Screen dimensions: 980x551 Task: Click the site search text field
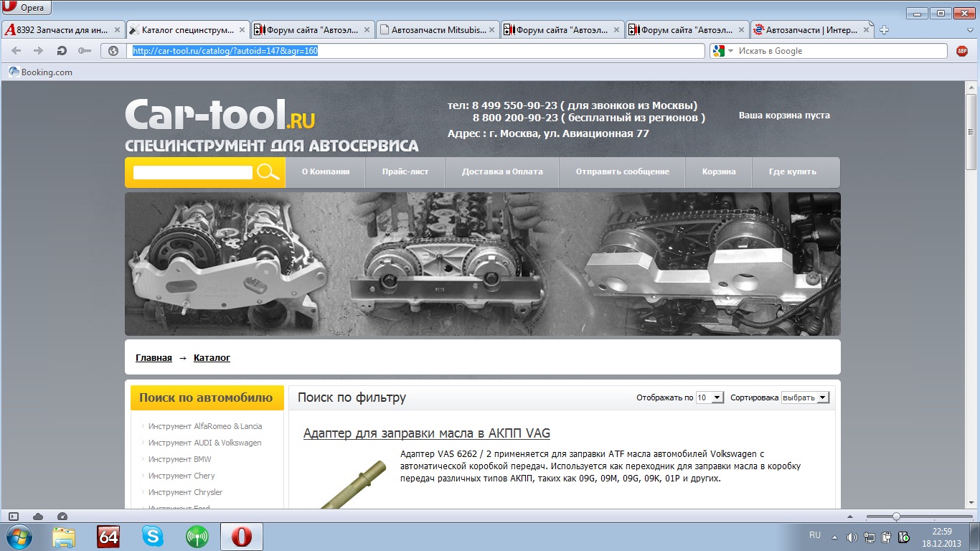point(193,172)
